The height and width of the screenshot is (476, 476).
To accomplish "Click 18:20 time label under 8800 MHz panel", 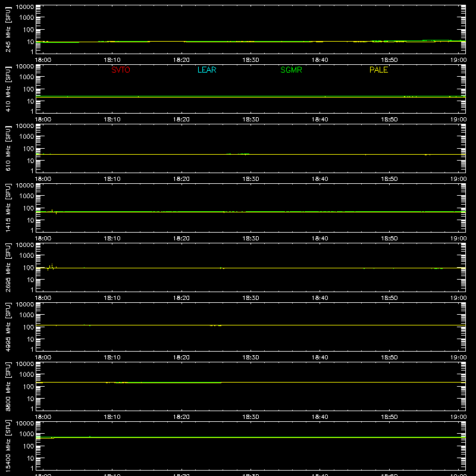I will [181, 417].
